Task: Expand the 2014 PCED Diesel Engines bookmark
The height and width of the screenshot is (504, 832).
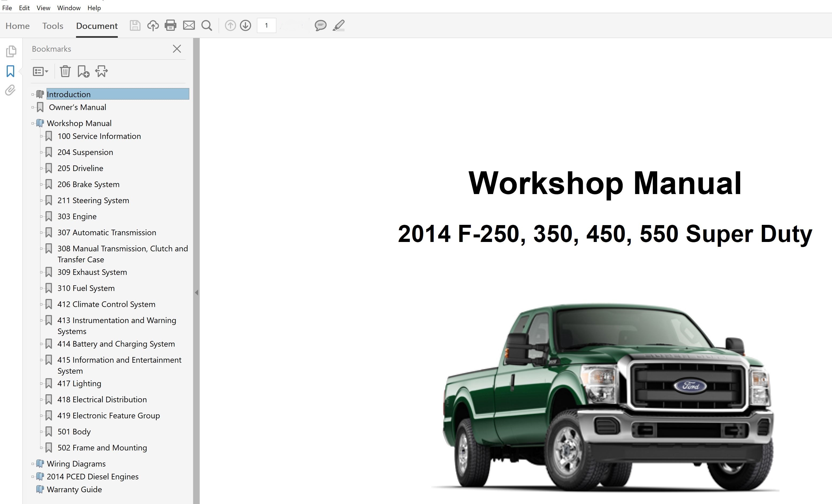Action: [33, 477]
